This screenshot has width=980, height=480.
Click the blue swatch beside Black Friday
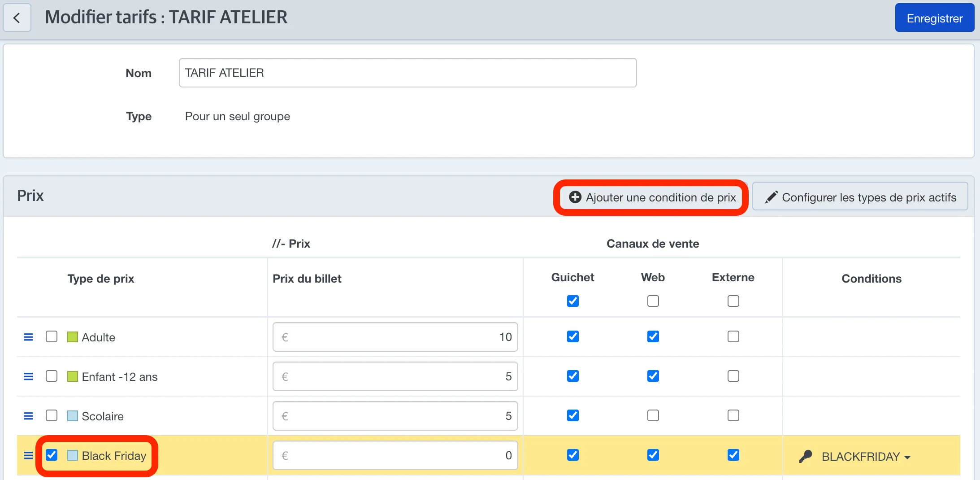tap(73, 455)
